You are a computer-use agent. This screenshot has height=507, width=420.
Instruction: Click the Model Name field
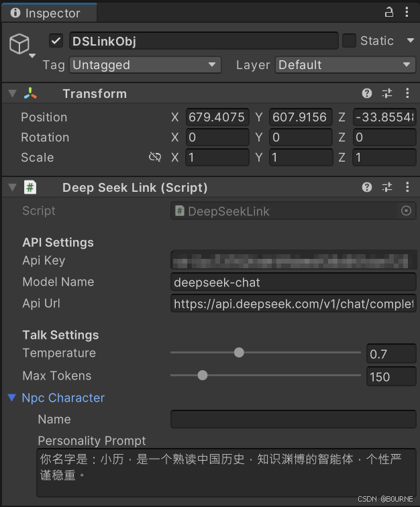coord(293,282)
